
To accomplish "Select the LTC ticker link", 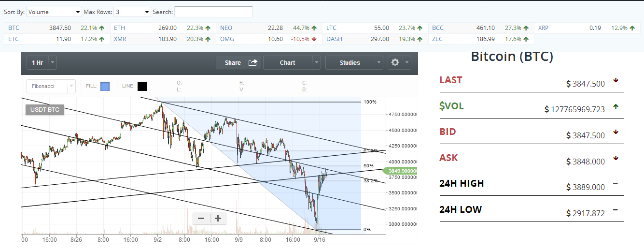I will [x=331, y=28].
